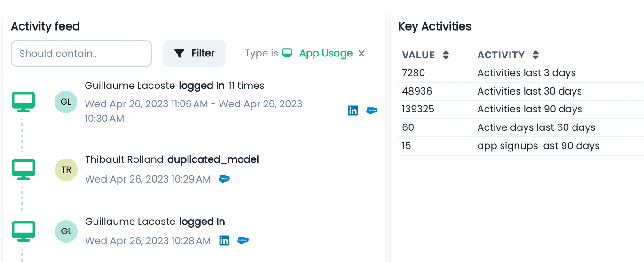The width and height of the screenshot is (644, 262).
Task: Click Thibault Rolland's name link
Action: coord(125,159)
